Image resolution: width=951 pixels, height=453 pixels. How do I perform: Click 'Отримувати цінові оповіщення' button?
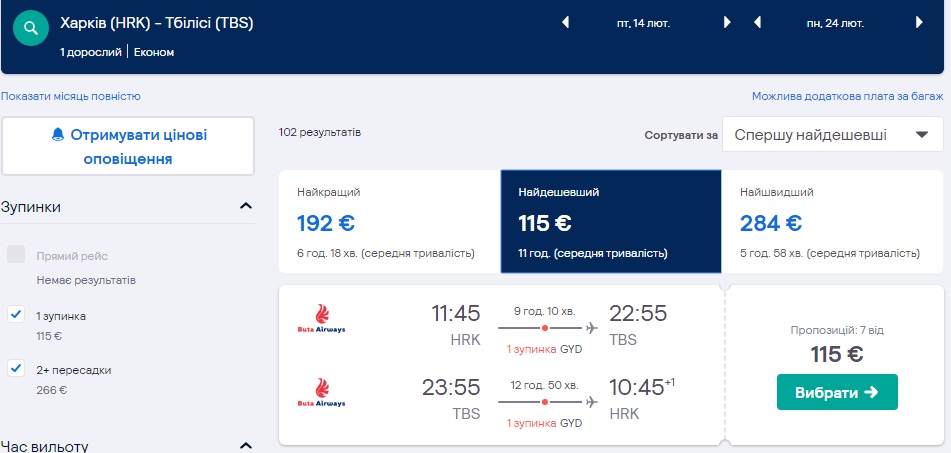[x=129, y=146]
